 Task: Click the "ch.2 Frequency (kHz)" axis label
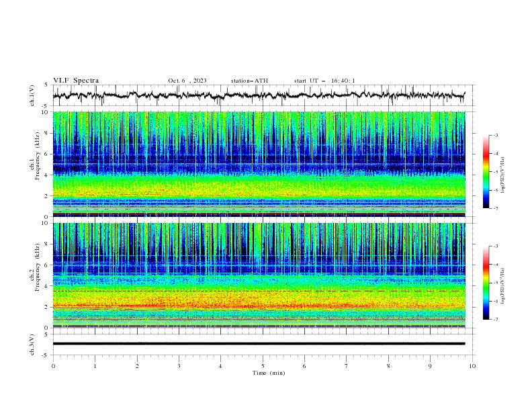(x=35, y=267)
